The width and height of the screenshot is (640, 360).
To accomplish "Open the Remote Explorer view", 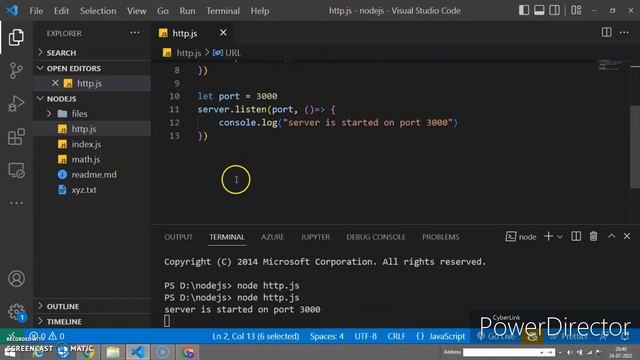I will [16, 170].
